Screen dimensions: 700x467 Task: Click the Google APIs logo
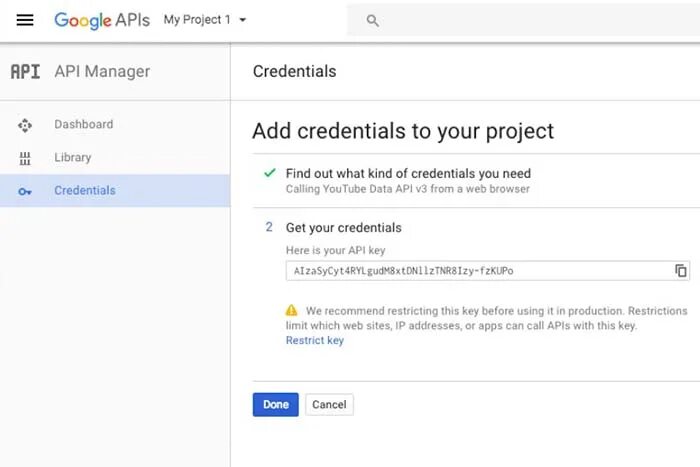(x=104, y=20)
